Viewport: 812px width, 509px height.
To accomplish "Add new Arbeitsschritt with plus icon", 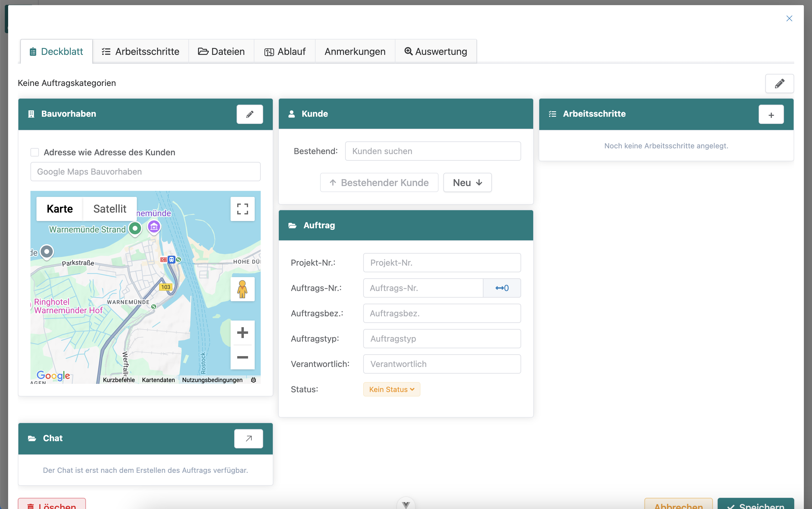I will point(771,115).
